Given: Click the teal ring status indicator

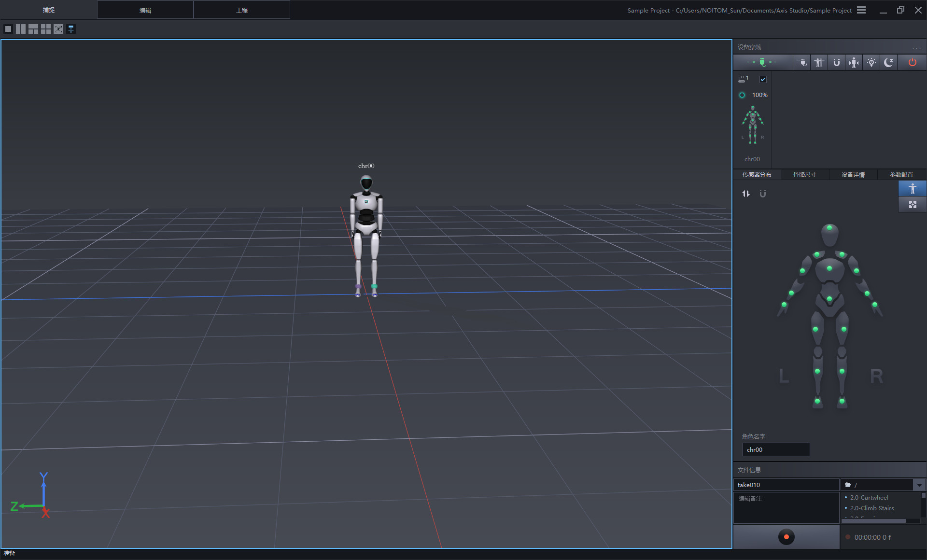Looking at the screenshot, I should [x=742, y=95].
